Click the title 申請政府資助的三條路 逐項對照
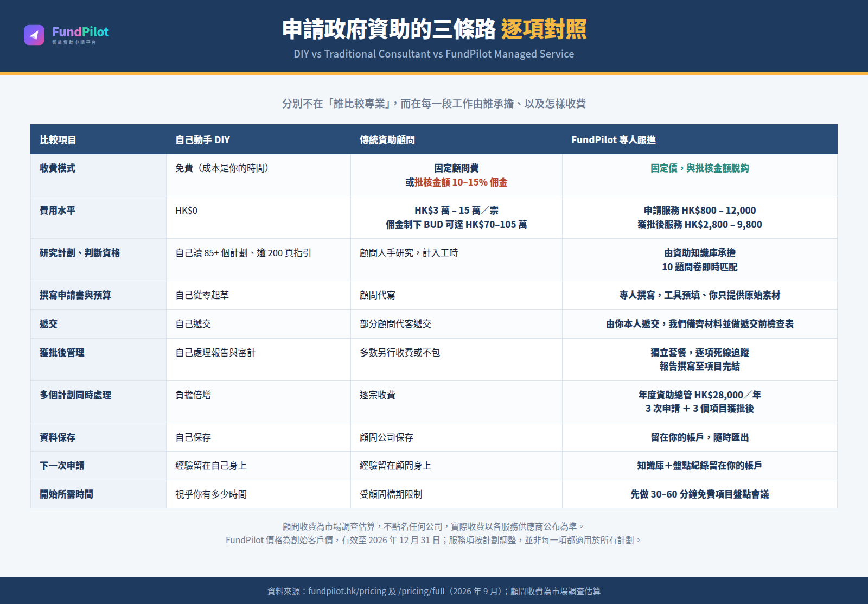The height and width of the screenshot is (604, 868). point(434,29)
